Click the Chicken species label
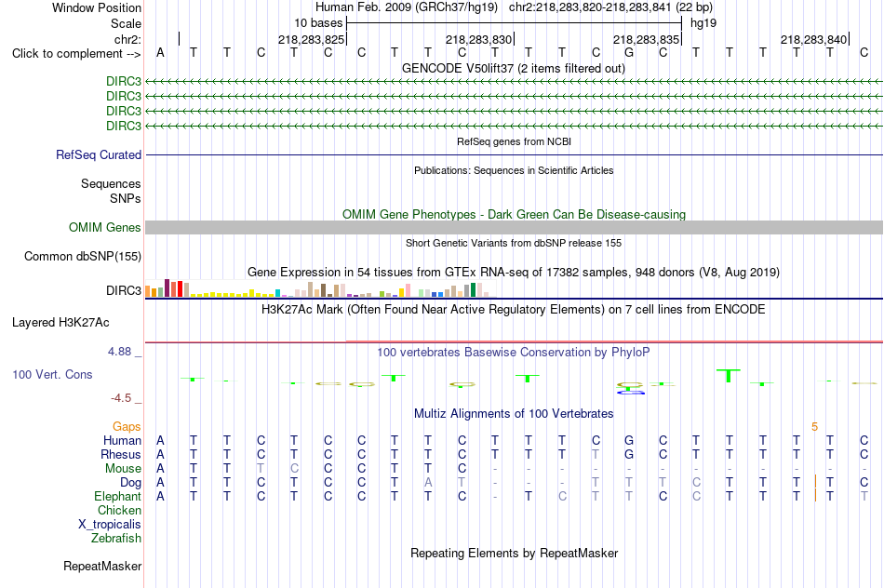This screenshot has height=588, width=884. [x=119, y=510]
